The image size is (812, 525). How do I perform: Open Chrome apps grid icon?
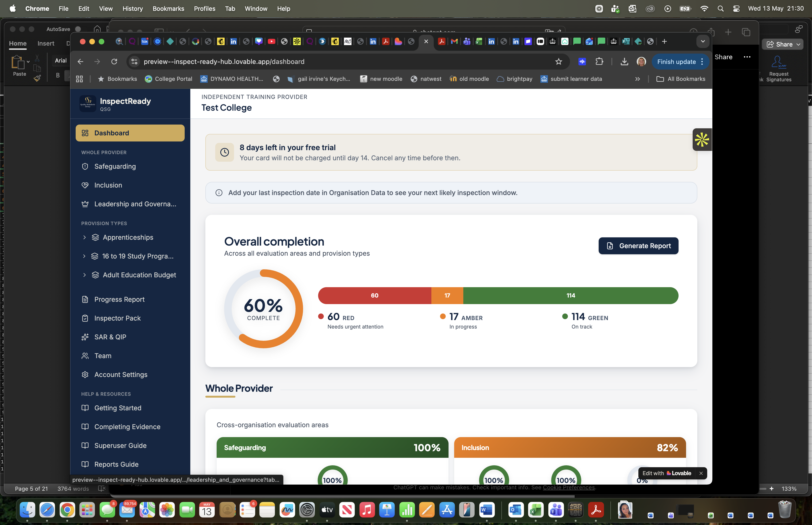click(79, 79)
